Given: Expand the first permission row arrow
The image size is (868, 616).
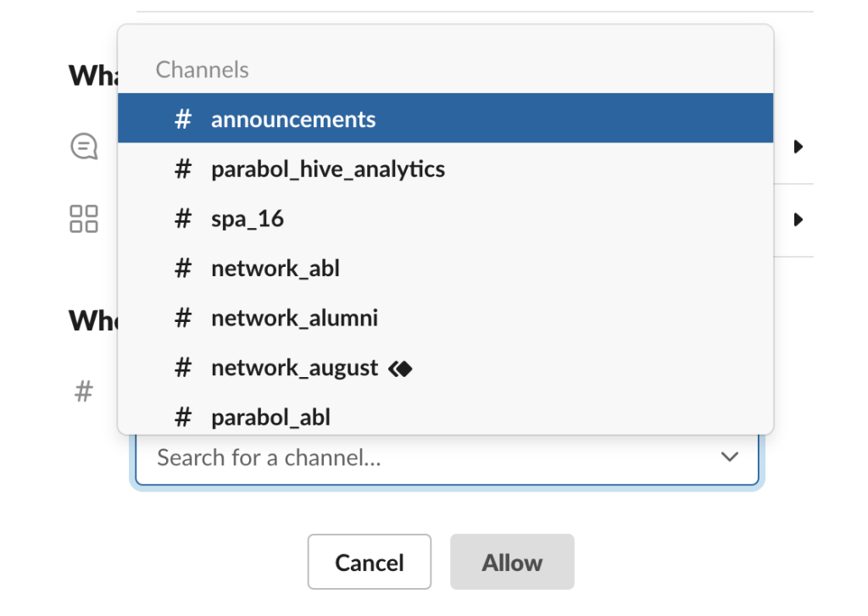Looking at the screenshot, I should 798,147.
